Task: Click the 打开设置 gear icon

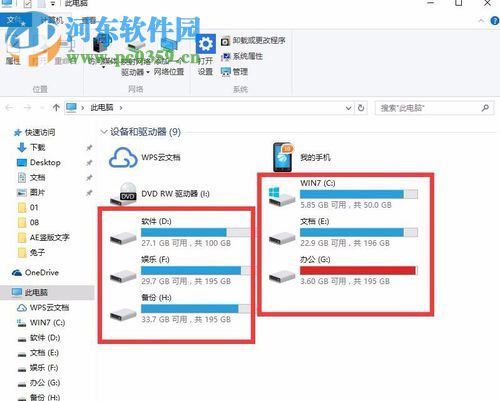Action: click(x=205, y=44)
